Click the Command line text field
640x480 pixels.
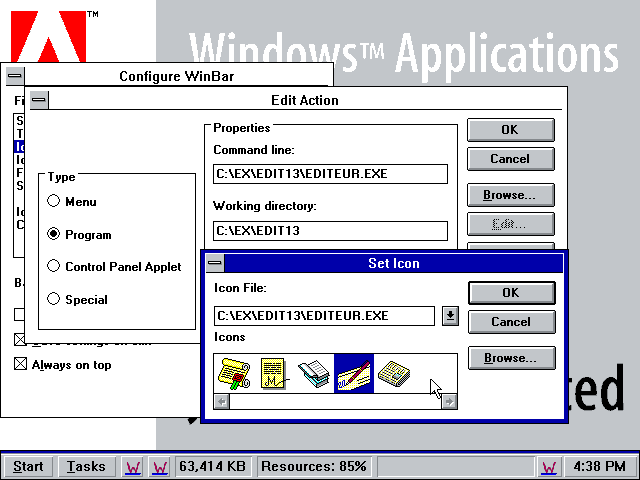[330, 174]
